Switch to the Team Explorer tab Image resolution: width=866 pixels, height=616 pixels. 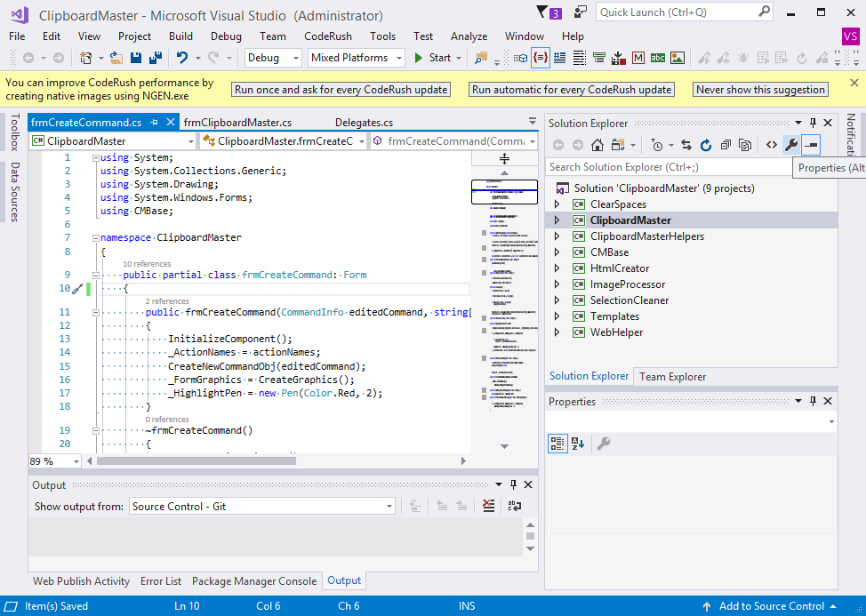coord(672,376)
